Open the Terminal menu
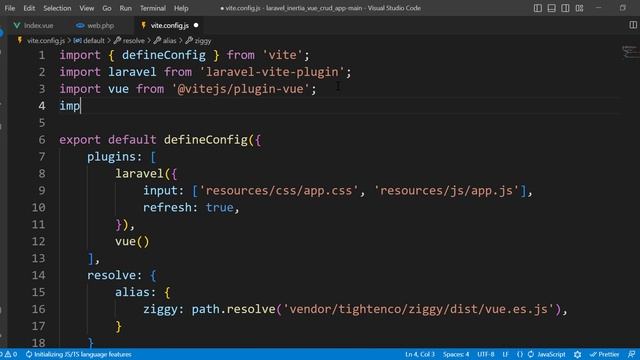This screenshot has height=360, width=640. pos(153,8)
